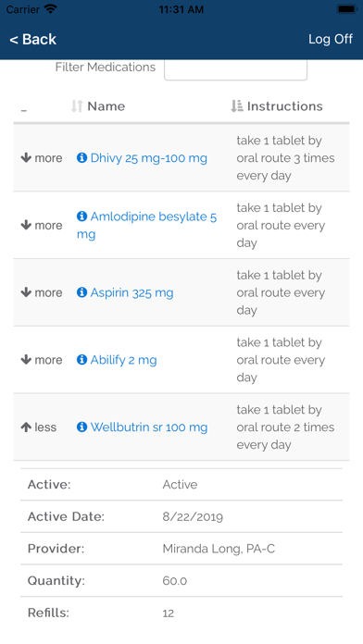This screenshot has height=644, width=363.
Task: Go back using the Back button
Action: click(x=33, y=40)
